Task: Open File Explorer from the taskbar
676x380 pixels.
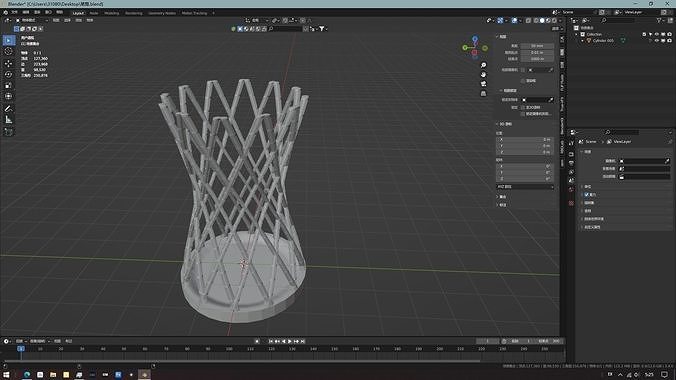Action: click(x=53, y=375)
